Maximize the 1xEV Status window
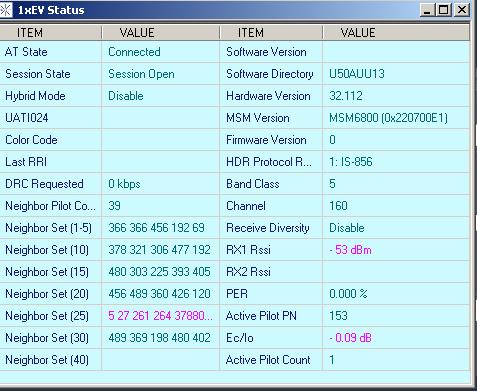 click(x=444, y=10)
